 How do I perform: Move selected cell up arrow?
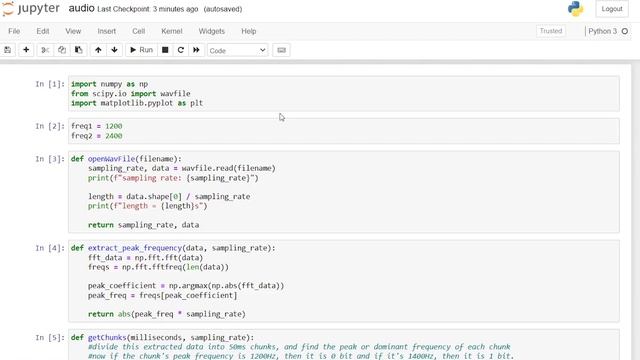pos(98,50)
